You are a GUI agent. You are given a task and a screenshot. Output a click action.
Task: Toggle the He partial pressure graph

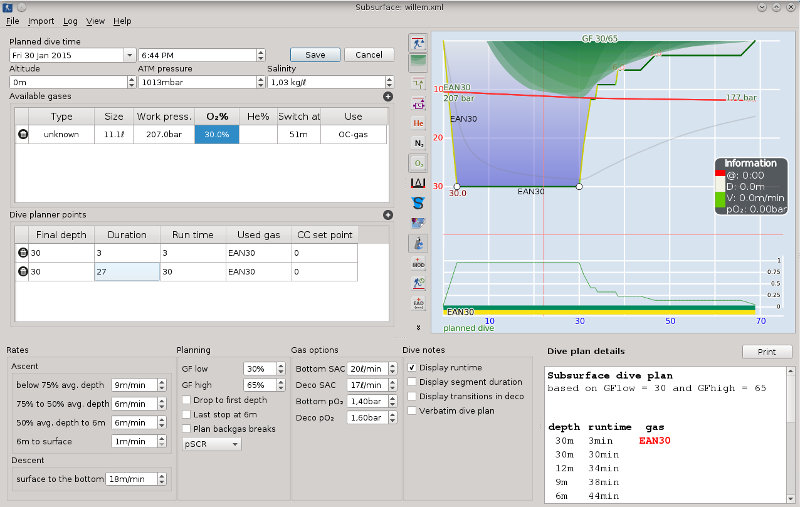click(x=418, y=123)
